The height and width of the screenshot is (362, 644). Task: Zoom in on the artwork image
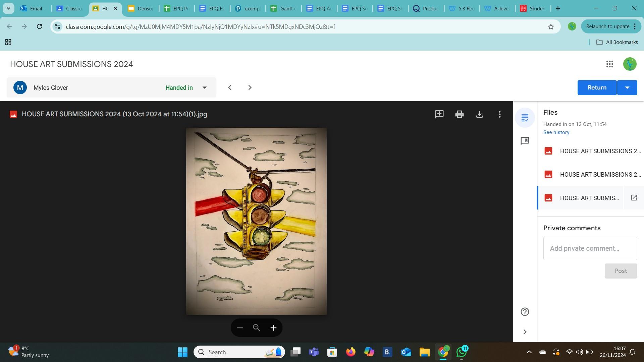coord(273,328)
